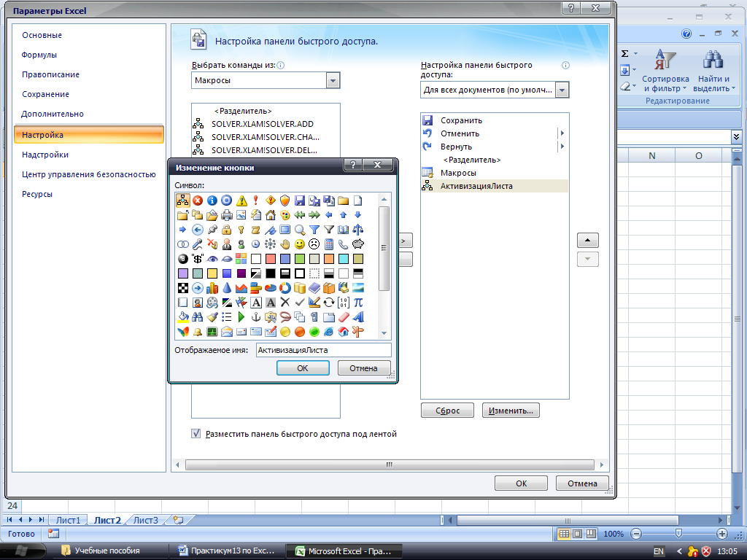Open the "Для всех документов" dropdown
The image size is (747, 560).
click(562, 90)
